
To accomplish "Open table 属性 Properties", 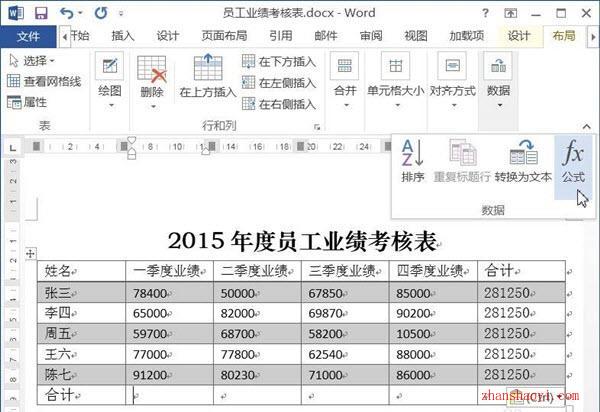I will 27,102.
